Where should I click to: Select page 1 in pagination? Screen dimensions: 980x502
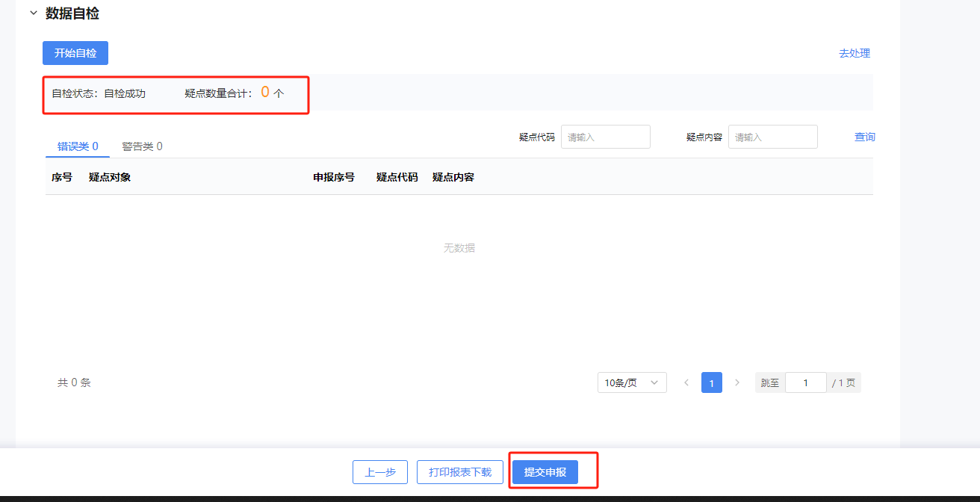pos(711,382)
